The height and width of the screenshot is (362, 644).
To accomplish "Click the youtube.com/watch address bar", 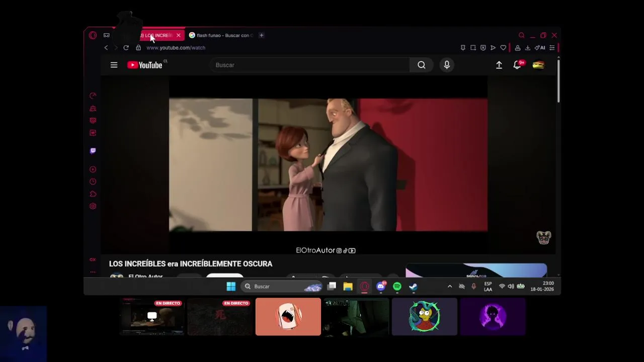I will point(176,48).
